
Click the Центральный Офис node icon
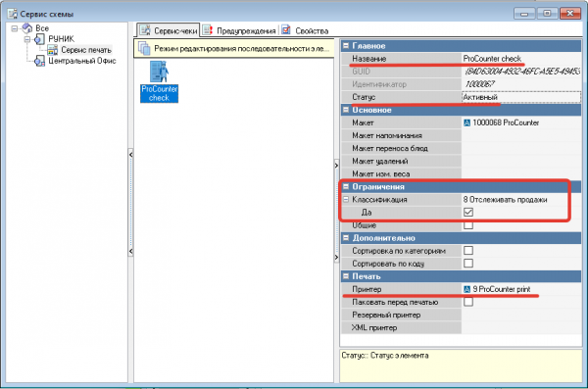pyautogui.click(x=39, y=61)
